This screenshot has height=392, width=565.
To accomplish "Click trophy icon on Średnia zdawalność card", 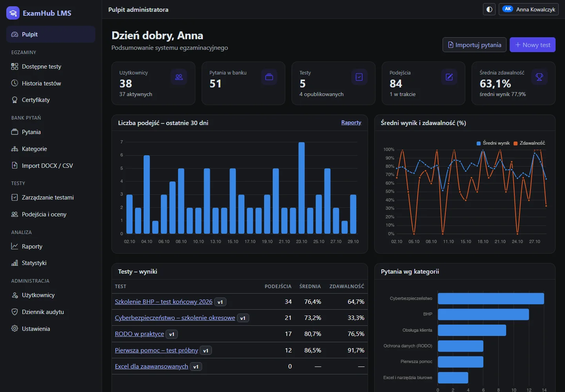I will tap(539, 77).
